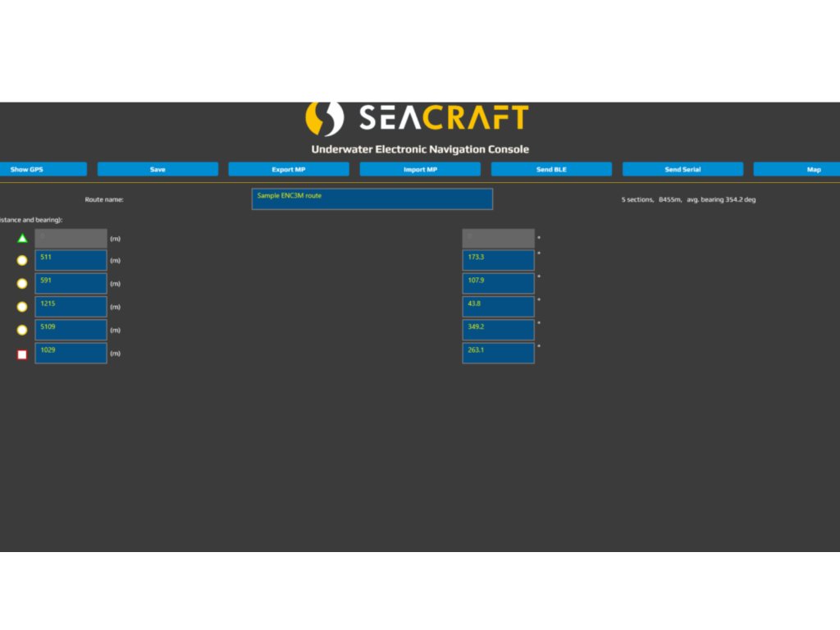Edit bearing field showing 107.9
840x630 pixels.
[x=498, y=283]
